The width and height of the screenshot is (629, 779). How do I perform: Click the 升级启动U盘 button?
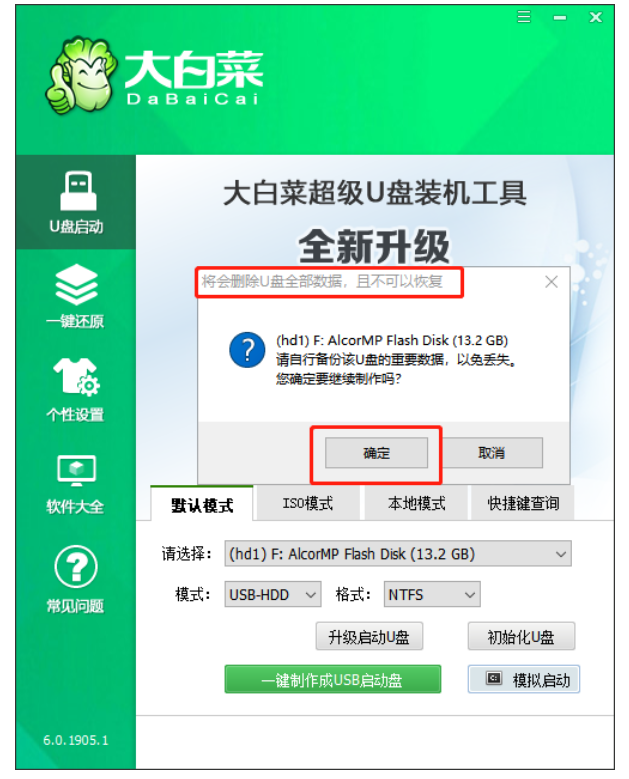tap(369, 636)
